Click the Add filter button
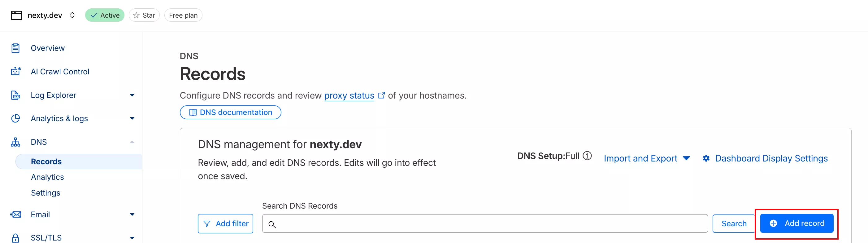The image size is (868, 243). tap(225, 223)
